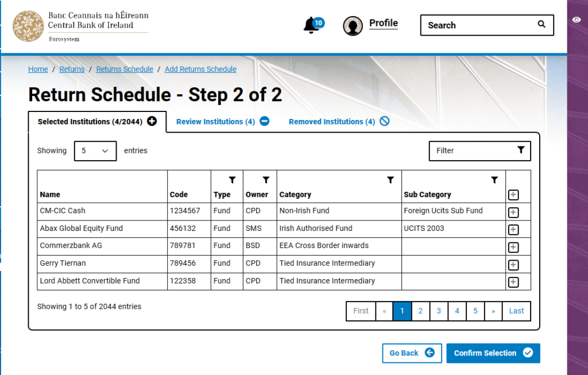Click the plus circle icon on Selected Institutions tab
The width and height of the screenshot is (588, 375).
click(x=152, y=121)
